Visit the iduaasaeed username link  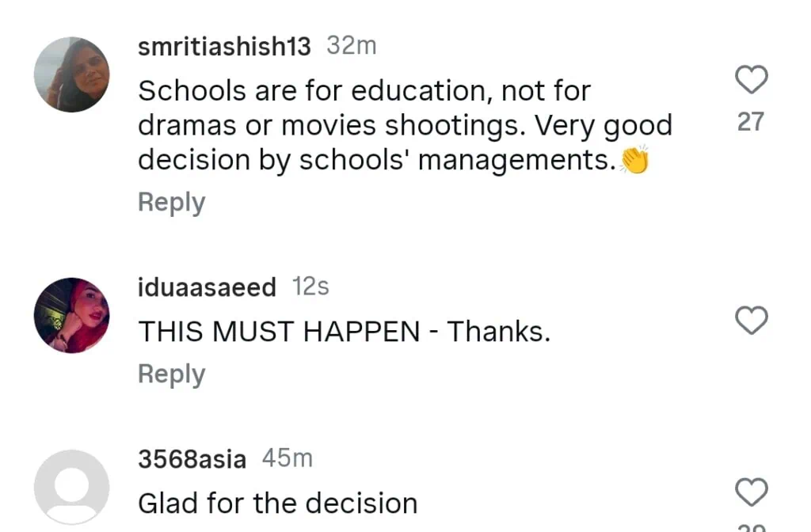(x=207, y=287)
